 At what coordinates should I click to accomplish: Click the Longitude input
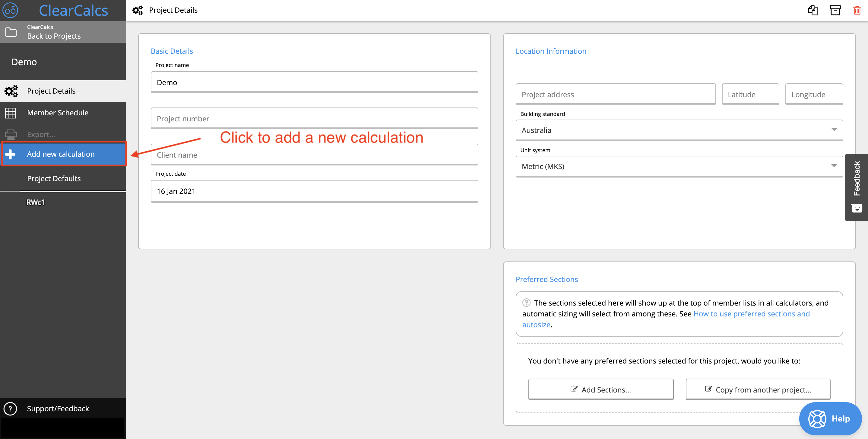814,94
